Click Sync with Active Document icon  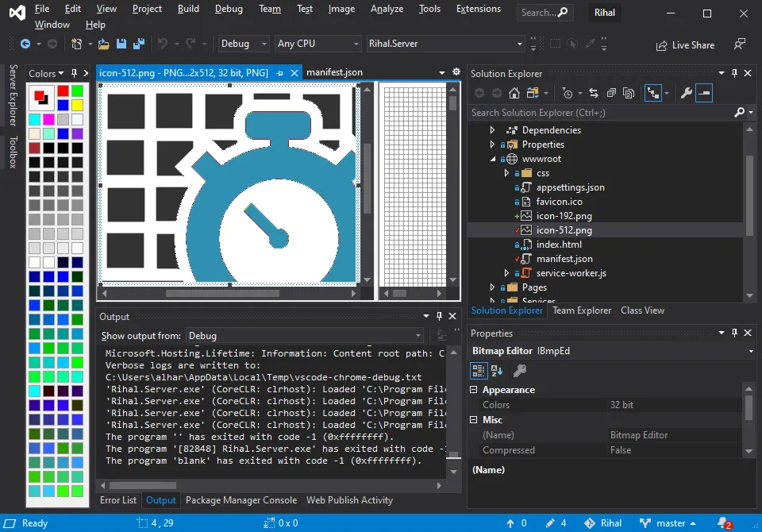[594, 93]
